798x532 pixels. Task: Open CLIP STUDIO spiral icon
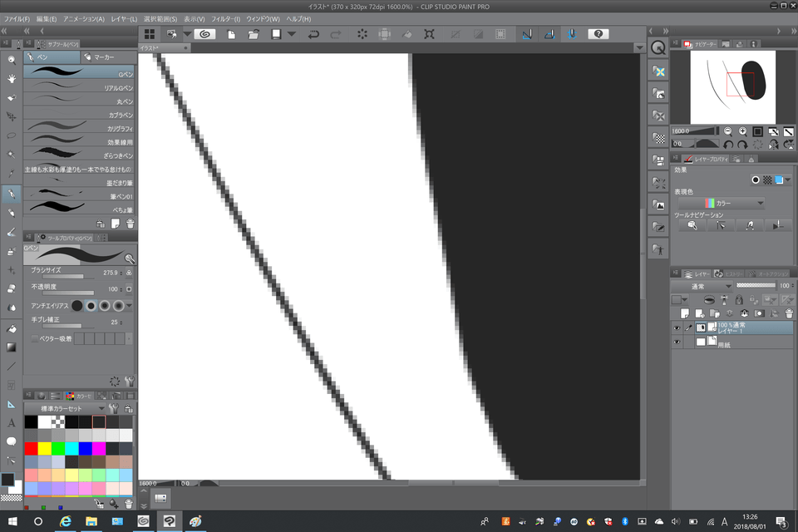point(206,34)
